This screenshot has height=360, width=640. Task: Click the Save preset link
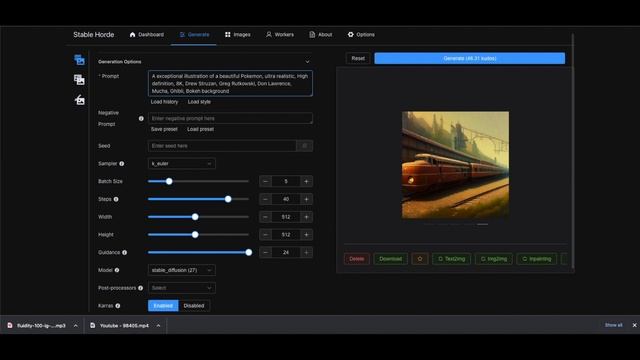(164, 129)
